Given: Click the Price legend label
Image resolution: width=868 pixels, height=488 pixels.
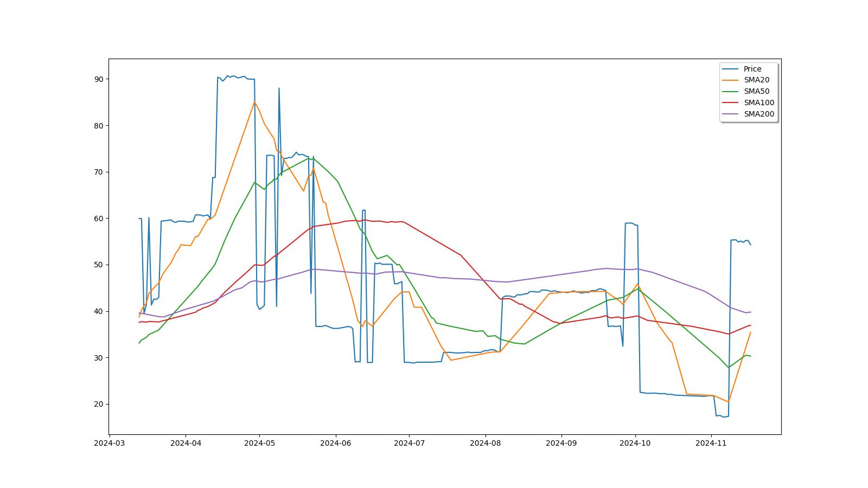Looking at the screenshot, I should coord(752,69).
